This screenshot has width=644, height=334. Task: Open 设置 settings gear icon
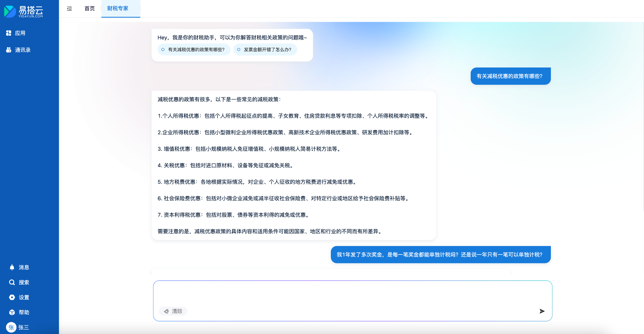click(12, 297)
